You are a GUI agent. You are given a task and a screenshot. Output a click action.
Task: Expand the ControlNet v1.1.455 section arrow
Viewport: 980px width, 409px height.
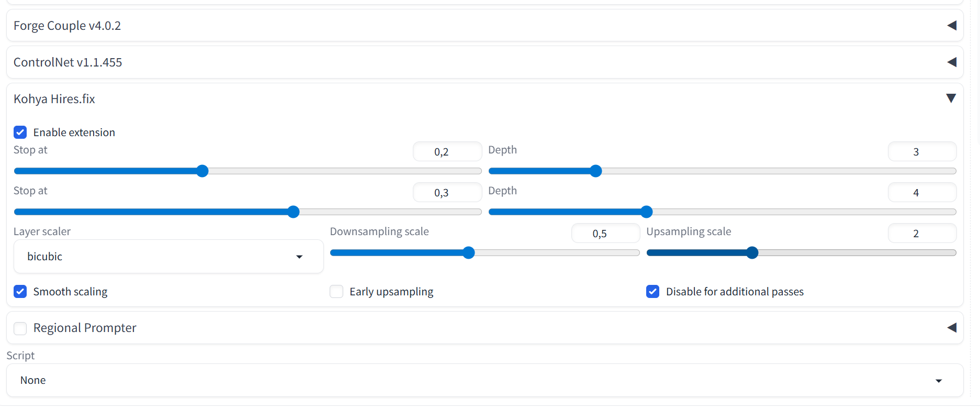click(952, 62)
